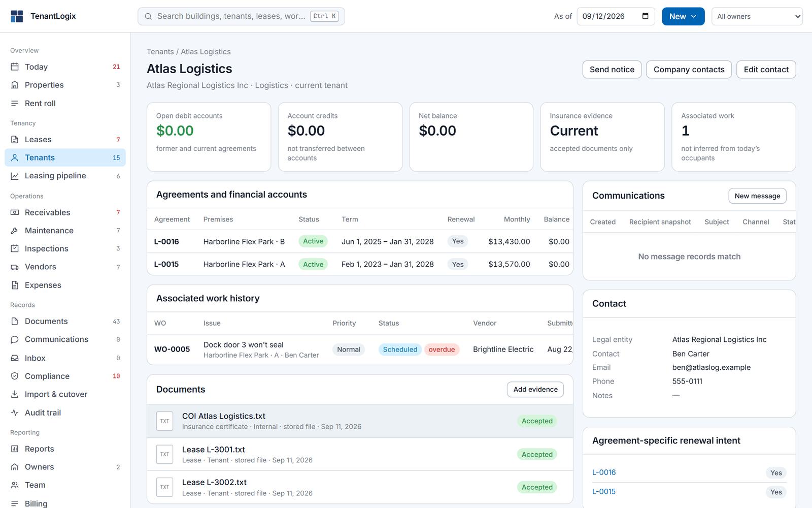Image resolution: width=812 pixels, height=508 pixels.
Task: Click the TenantLogix logo icon
Action: coord(17,16)
